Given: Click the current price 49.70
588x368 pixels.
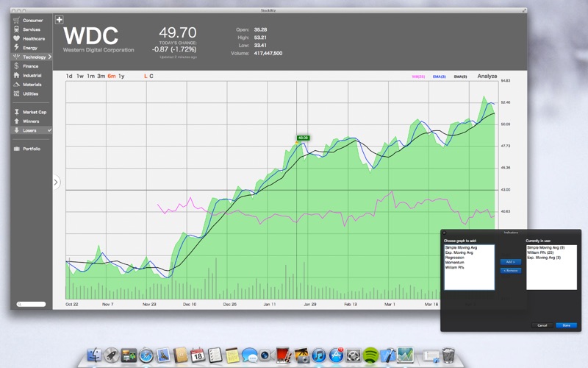Looking at the screenshot, I should 178,32.
